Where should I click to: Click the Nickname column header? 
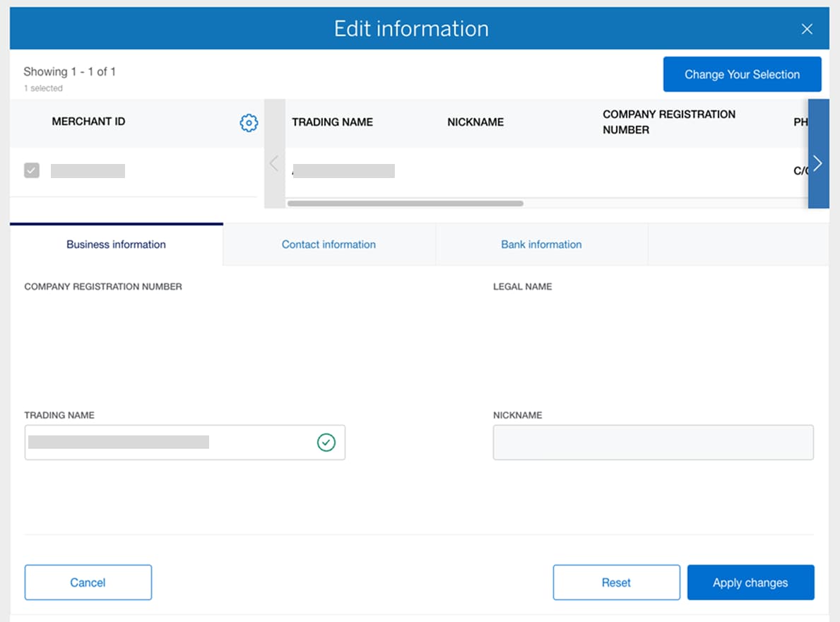[475, 122]
